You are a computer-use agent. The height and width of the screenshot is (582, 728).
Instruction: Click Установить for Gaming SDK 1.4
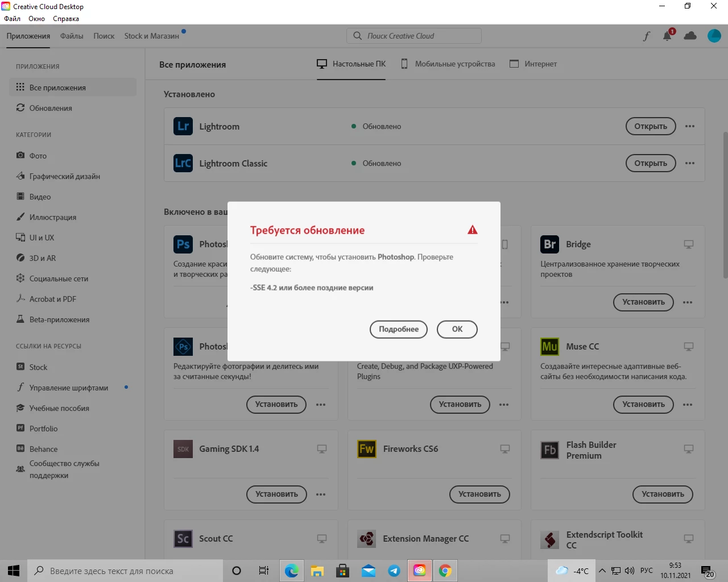pyautogui.click(x=276, y=494)
